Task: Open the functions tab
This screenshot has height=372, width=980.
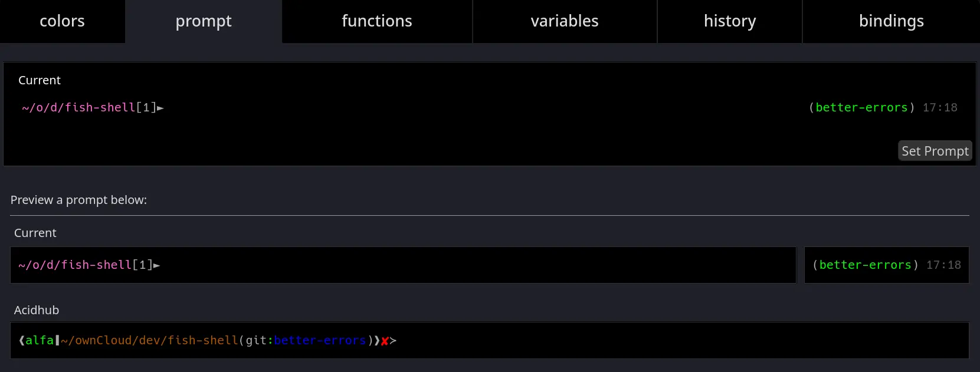Action: coord(377,21)
